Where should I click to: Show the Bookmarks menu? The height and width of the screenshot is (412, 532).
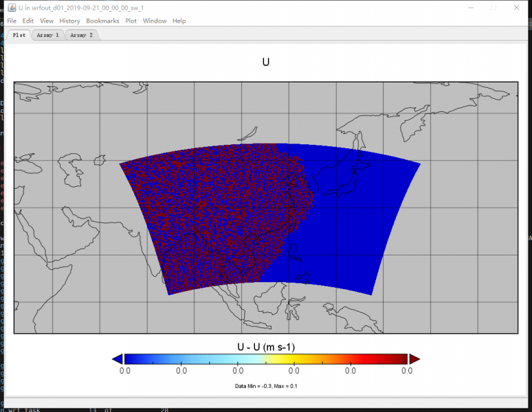point(102,21)
